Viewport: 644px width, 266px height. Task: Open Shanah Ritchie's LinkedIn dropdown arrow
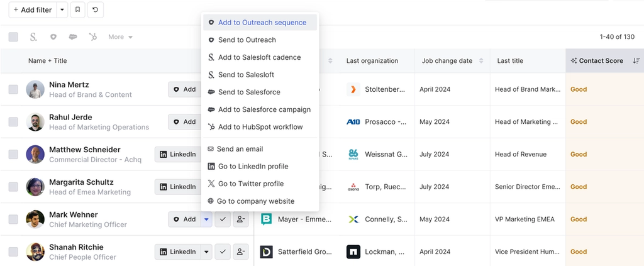[x=206, y=252]
